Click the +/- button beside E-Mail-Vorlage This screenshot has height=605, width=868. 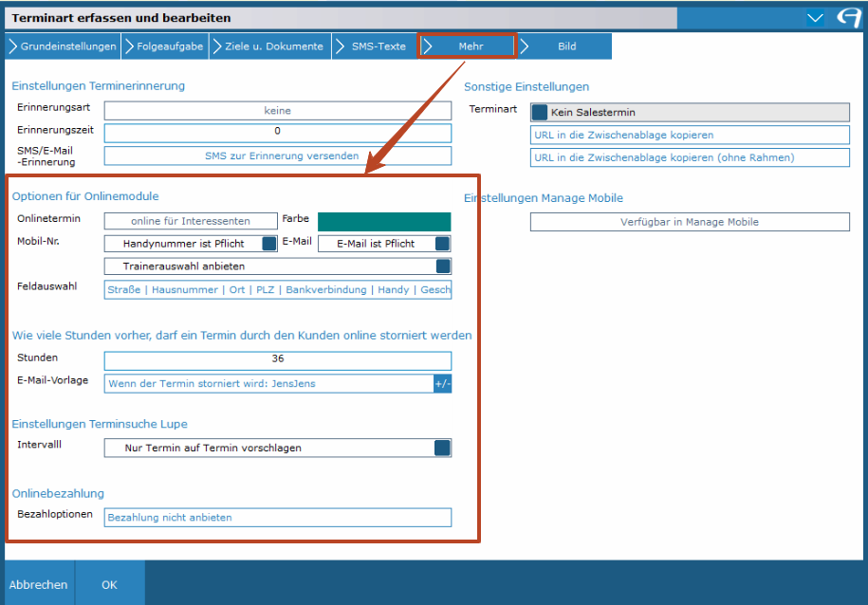coord(442,384)
